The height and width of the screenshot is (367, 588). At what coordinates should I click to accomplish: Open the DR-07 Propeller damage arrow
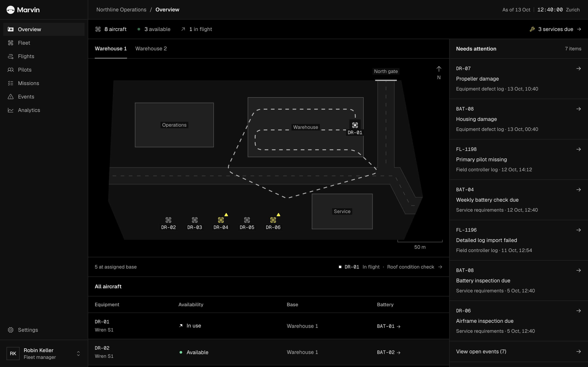click(579, 69)
